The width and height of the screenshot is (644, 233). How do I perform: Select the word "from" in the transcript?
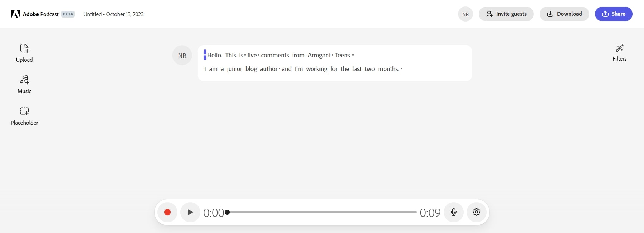click(x=298, y=55)
